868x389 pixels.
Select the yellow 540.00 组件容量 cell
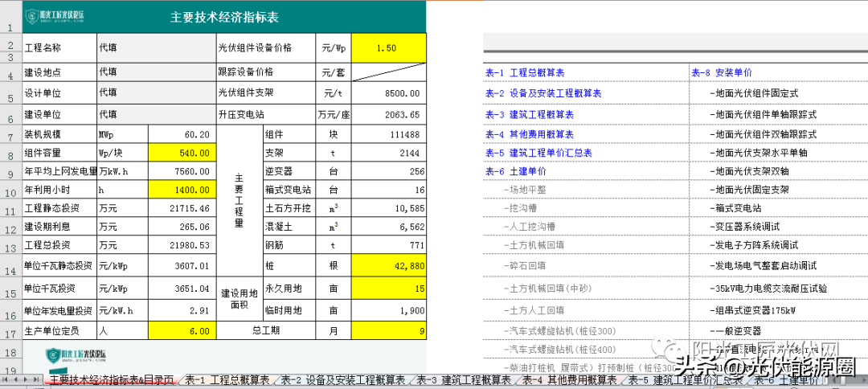[x=181, y=154]
